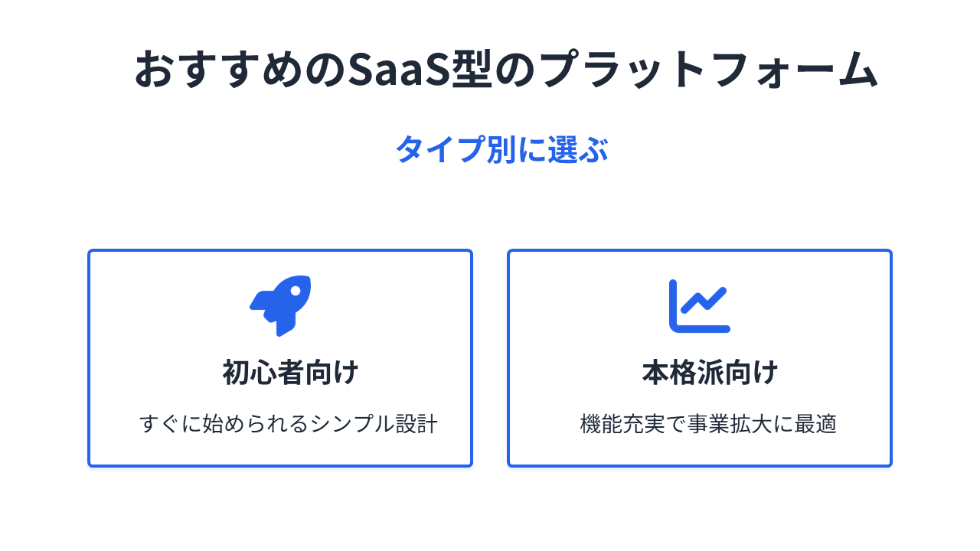Click the line chart growth icon
The width and height of the screenshot is (980, 551).
pos(699,306)
